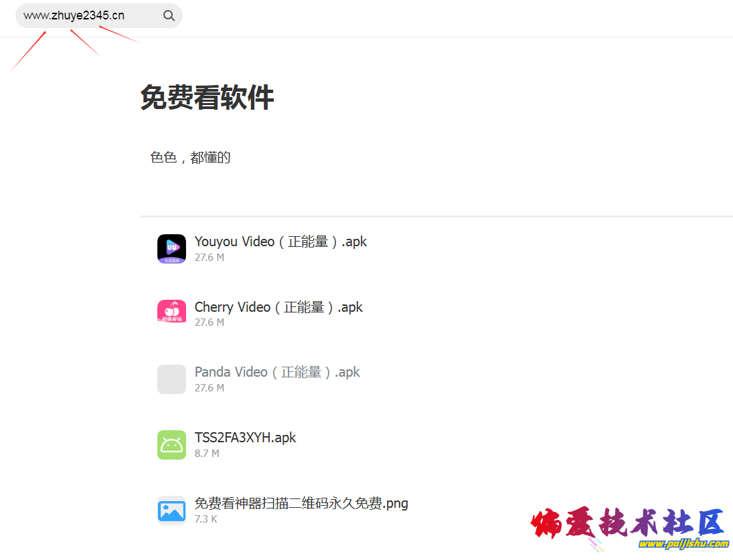Click the Panda Video placeholder icon

click(x=171, y=379)
